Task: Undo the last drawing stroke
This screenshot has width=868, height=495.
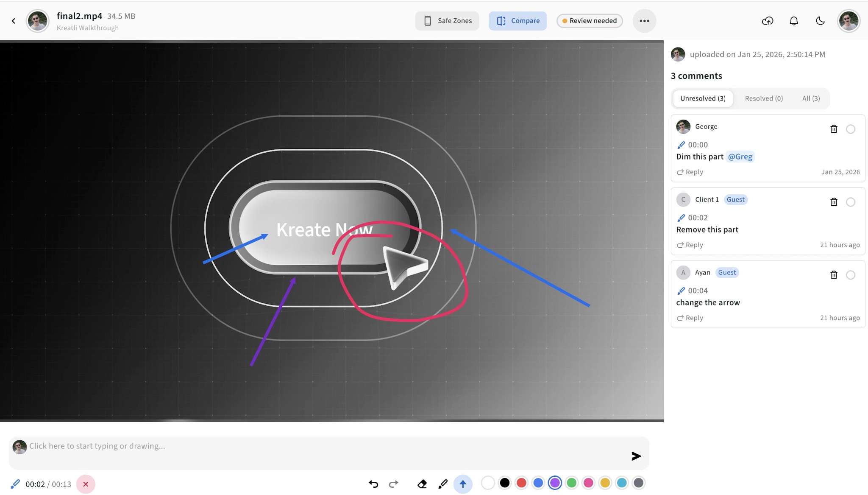Action: click(x=373, y=484)
